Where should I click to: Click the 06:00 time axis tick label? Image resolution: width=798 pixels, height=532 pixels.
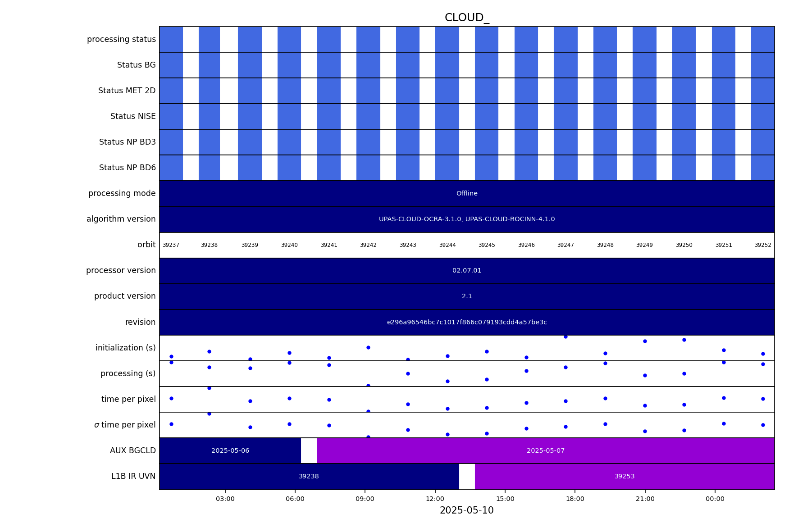(295, 499)
